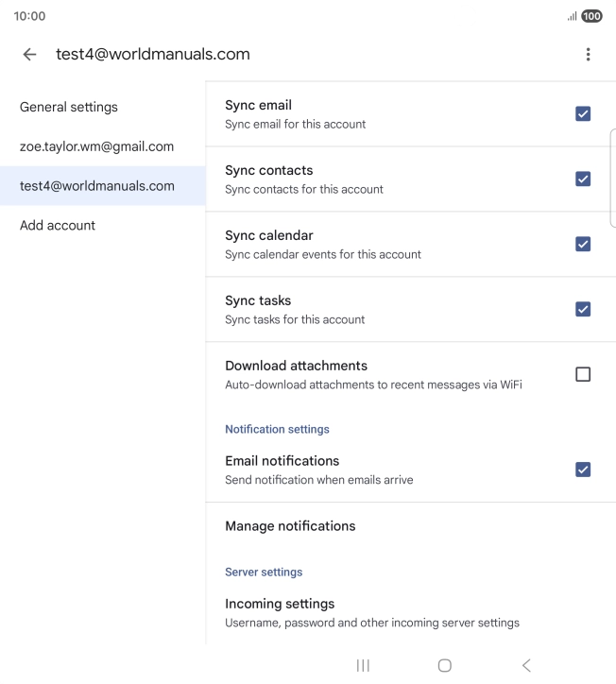This screenshot has width=616, height=684.
Task: Untick the Sync tasks checkbox
Action: point(583,310)
